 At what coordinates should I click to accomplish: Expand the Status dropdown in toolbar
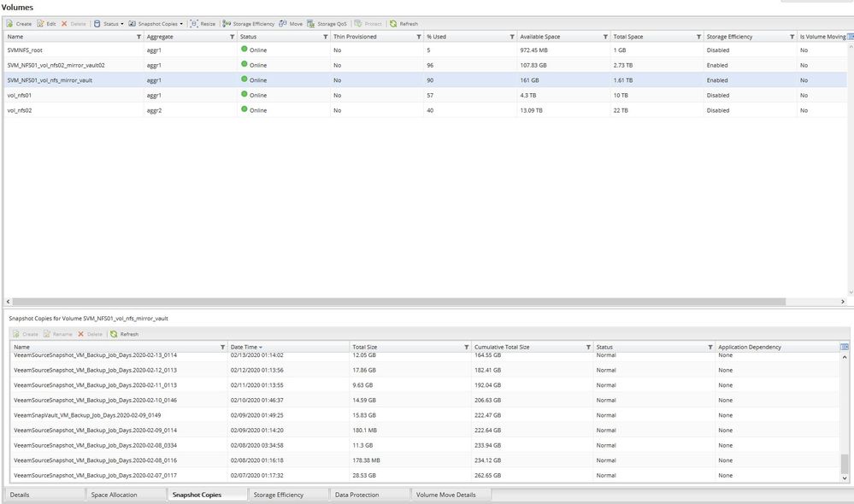pos(109,24)
